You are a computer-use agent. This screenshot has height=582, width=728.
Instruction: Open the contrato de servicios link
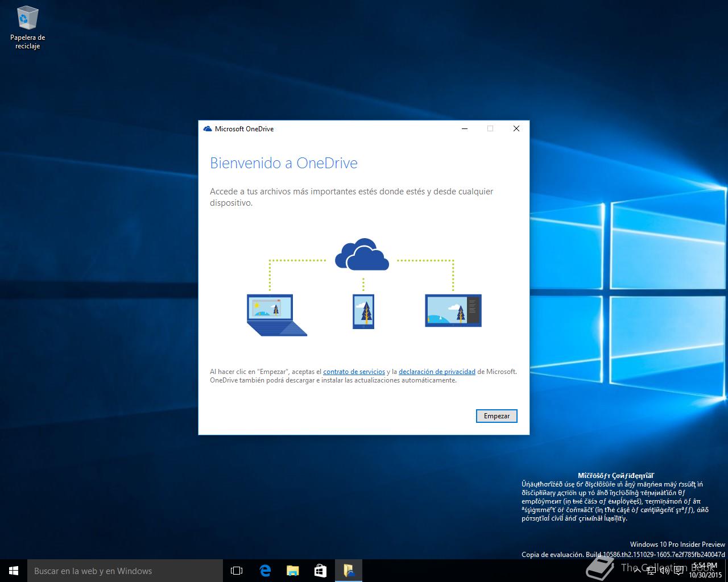pyautogui.click(x=354, y=372)
